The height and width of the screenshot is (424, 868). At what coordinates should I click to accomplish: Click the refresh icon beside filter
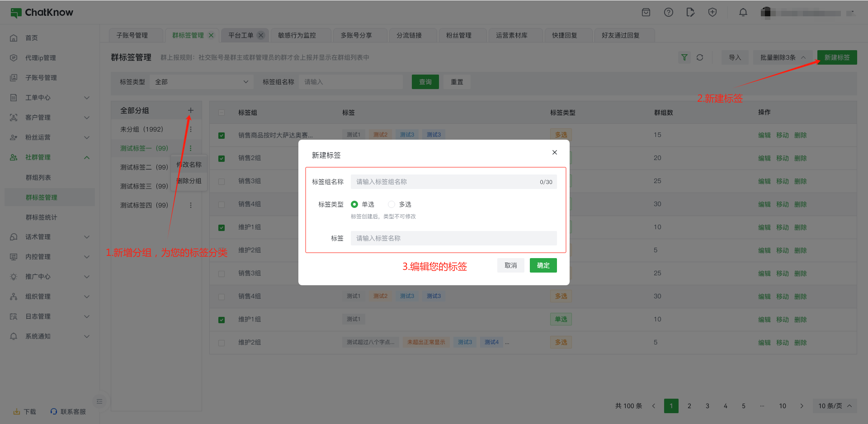(700, 57)
